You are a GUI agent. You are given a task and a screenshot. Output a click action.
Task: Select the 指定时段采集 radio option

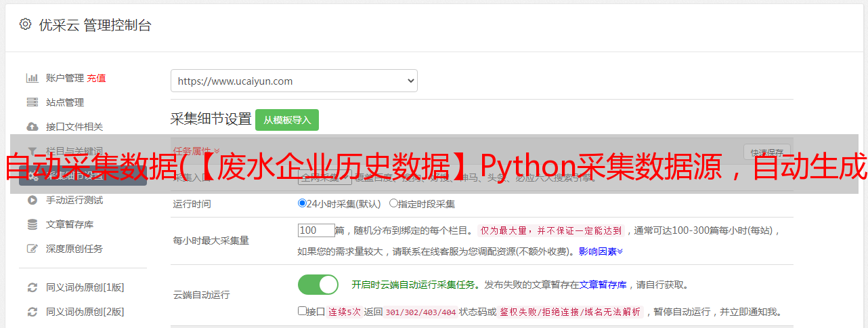click(393, 203)
